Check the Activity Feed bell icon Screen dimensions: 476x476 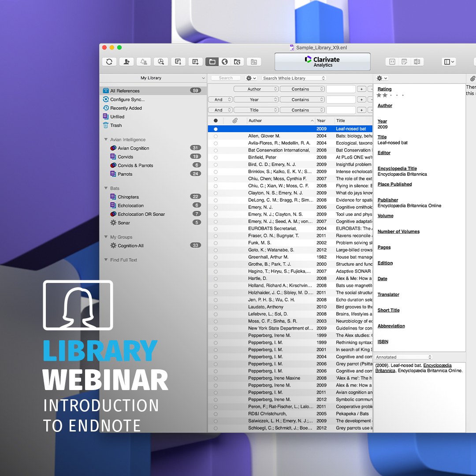pos(144,62)
